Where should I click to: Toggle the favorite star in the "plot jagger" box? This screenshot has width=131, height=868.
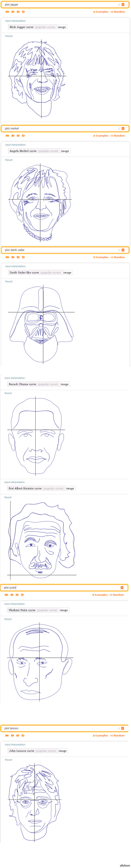tap(119, 5)
